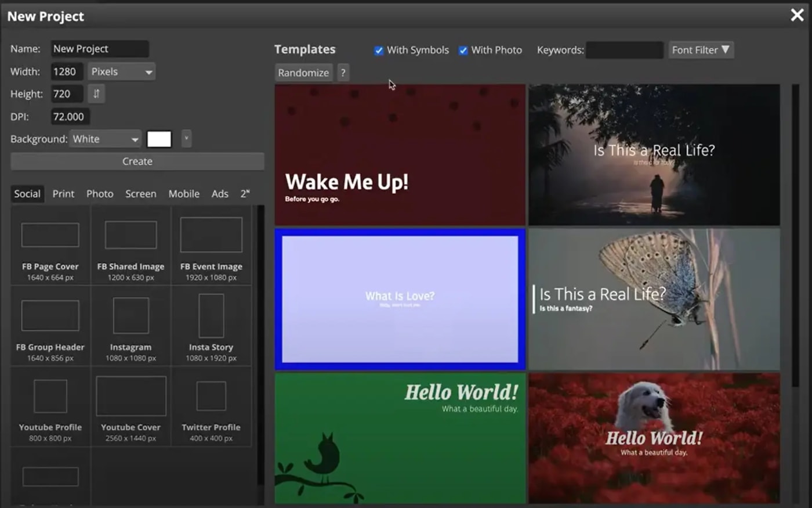
Task: Open the Background White dropdown
Action: point(104,139)
